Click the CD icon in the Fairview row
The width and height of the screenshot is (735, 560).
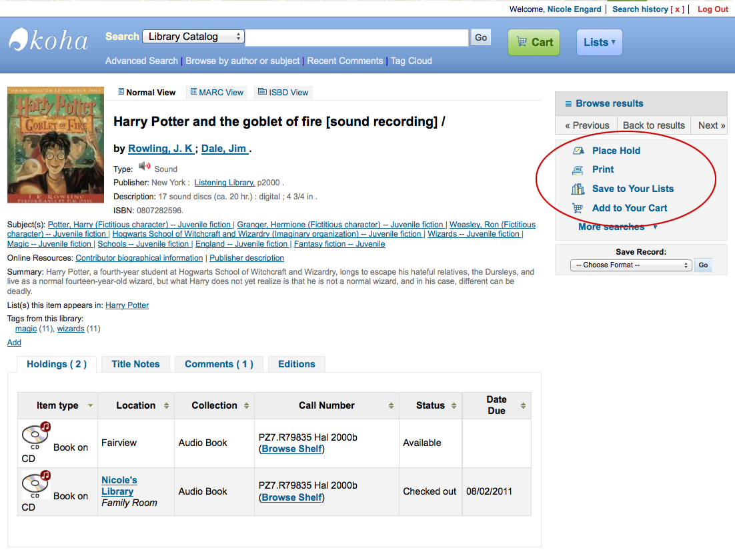pyautogui.click(x=36, y=435)
